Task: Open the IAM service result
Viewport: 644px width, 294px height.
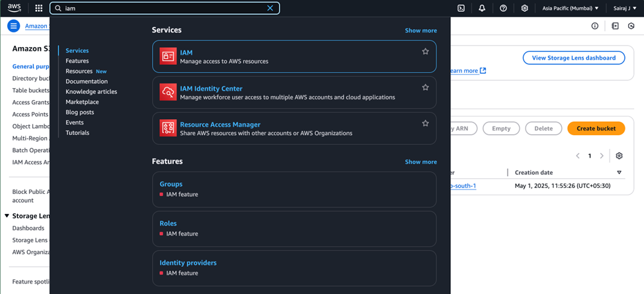Action: [294, 56]
